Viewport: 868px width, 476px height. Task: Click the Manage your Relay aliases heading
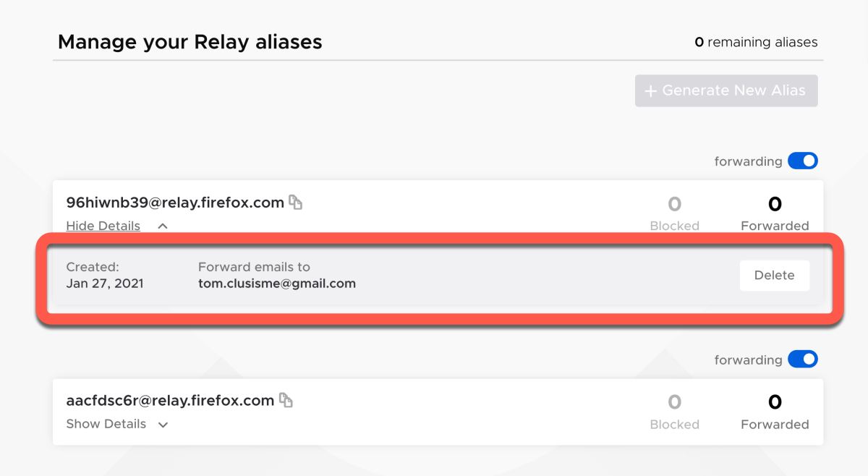pos(190,42)
